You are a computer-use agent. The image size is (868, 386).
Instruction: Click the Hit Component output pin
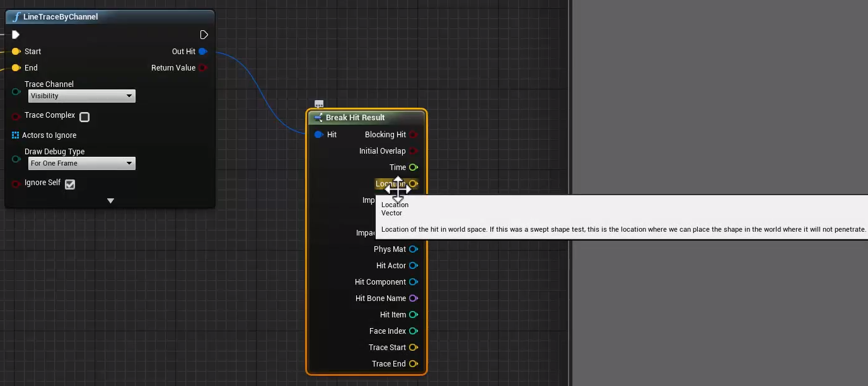click(414, 282)
